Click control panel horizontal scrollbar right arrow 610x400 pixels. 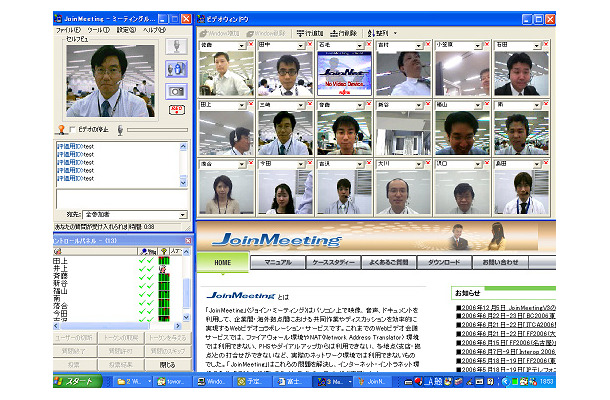coord(178,326)
